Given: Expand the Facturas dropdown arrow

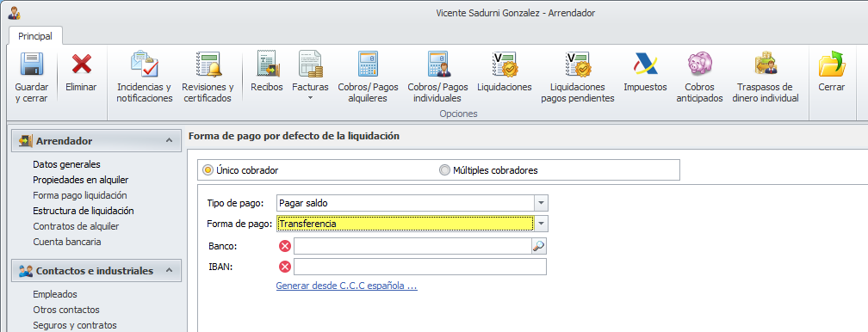Looking at the screenshot, I should tap(310, 99).
